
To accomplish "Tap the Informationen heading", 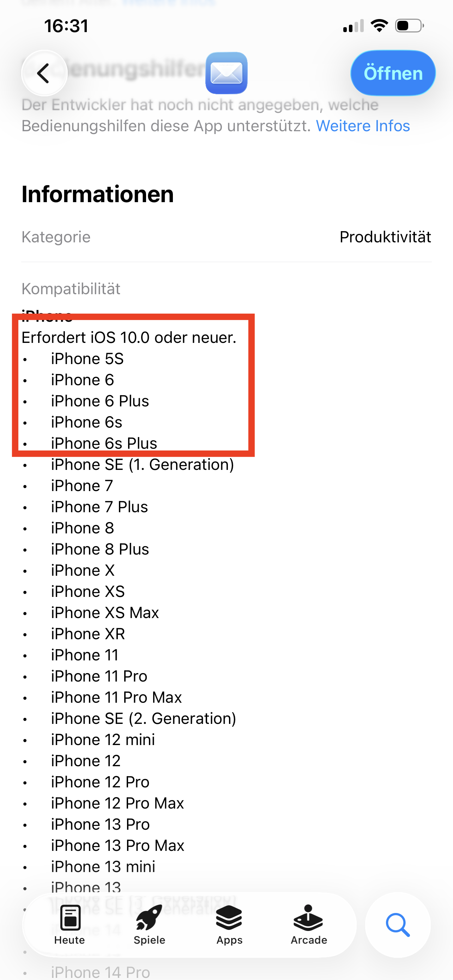I will tap(98, 194).
